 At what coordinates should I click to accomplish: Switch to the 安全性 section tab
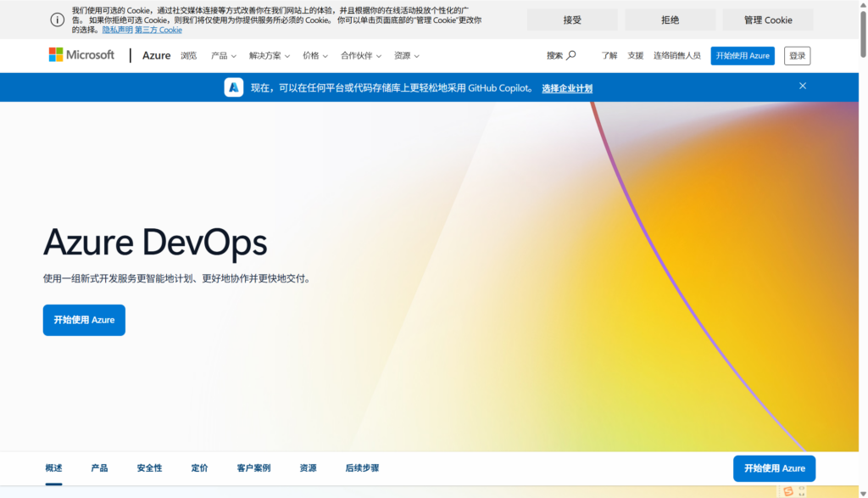149,468
